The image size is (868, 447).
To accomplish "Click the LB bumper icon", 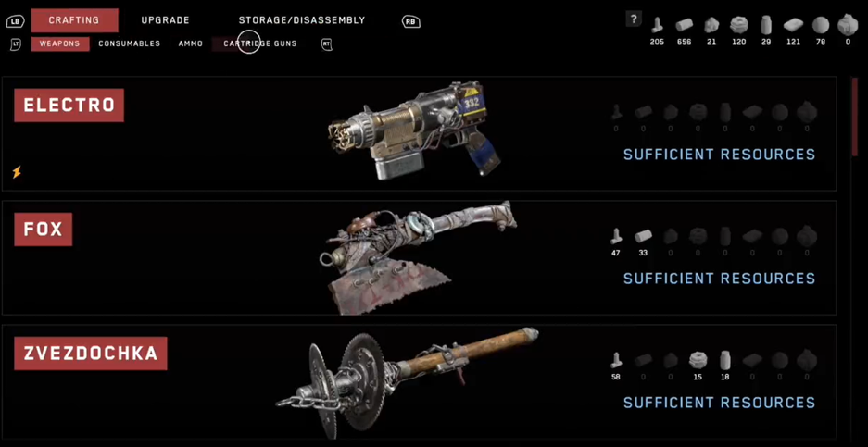I will (15, 21).
